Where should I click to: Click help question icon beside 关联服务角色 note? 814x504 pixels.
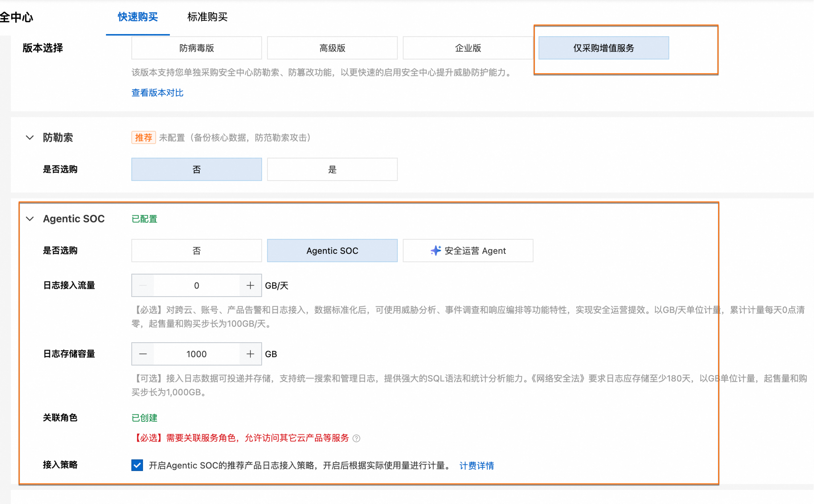(356, 438)
